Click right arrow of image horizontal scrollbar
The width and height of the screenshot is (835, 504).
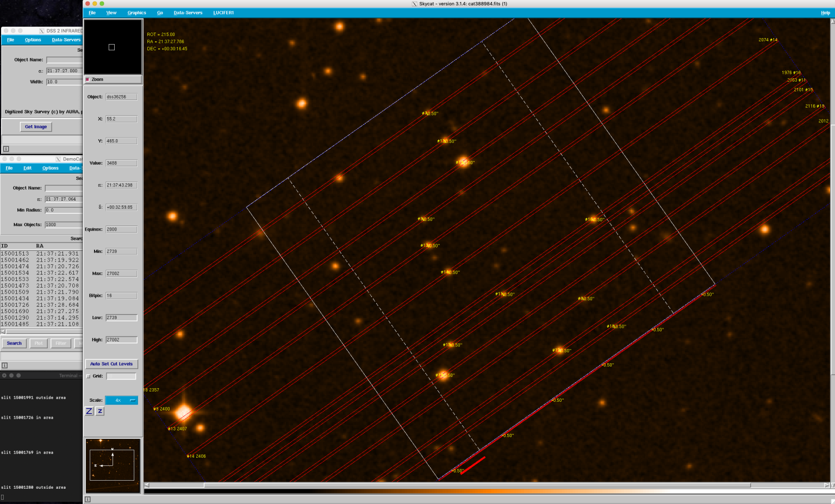click(x=827, y=485)
